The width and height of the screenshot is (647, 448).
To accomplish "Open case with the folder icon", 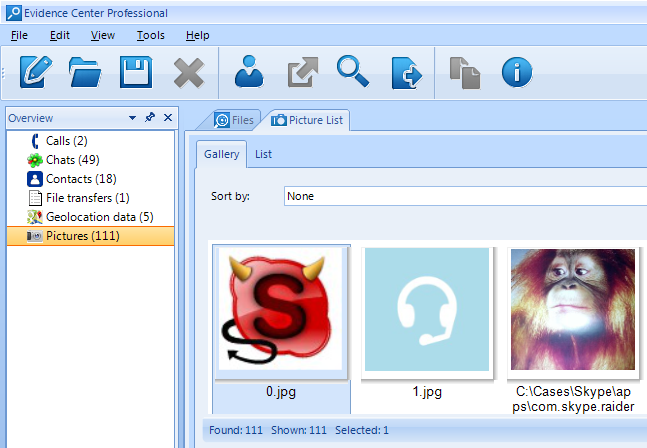I will tap(85, 72).
